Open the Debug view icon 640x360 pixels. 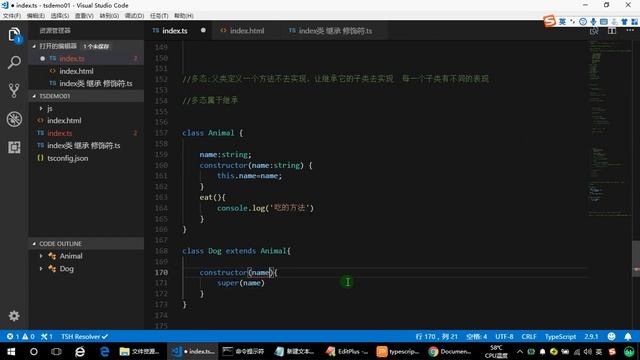pos(14,119)
